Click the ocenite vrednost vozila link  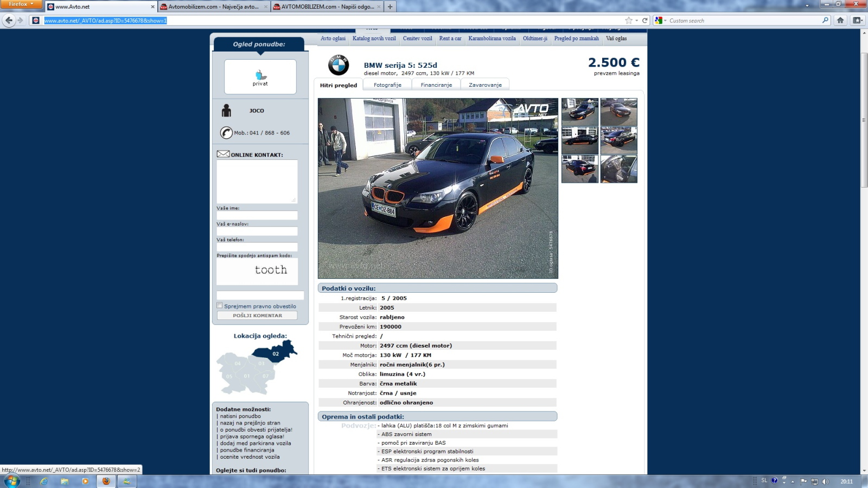point(250,457)
